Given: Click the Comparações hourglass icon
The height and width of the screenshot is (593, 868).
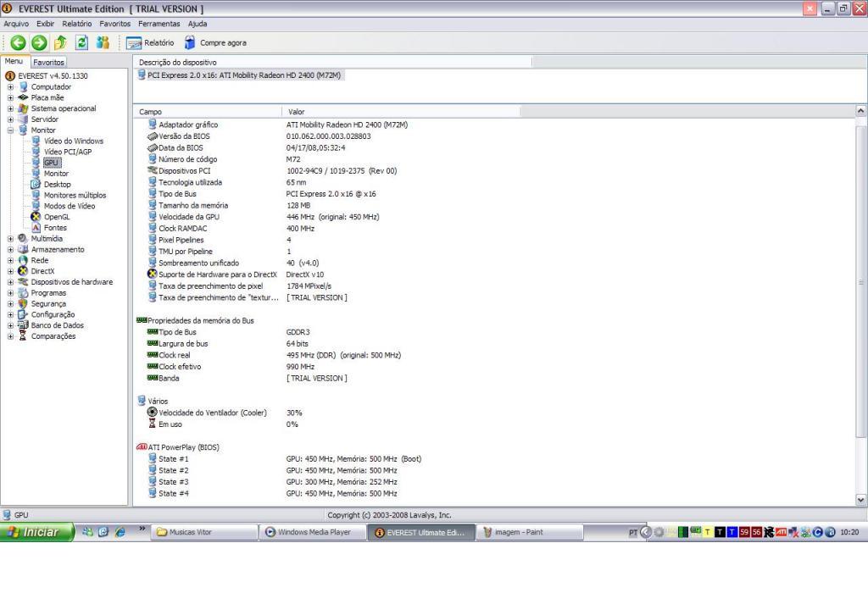Looking at the screenshot, I should click(23, 335).
